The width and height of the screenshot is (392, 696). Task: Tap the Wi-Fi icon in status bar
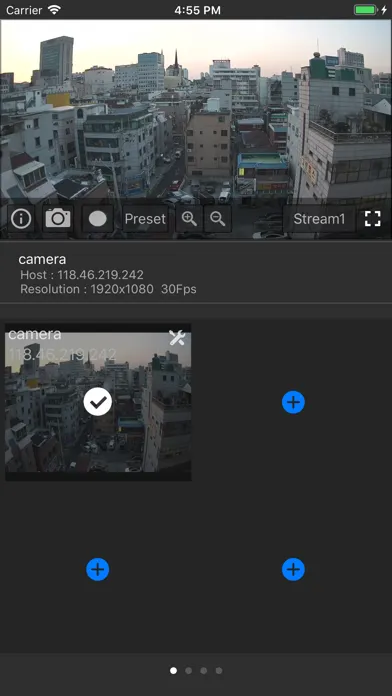click(x=54, y=10)
